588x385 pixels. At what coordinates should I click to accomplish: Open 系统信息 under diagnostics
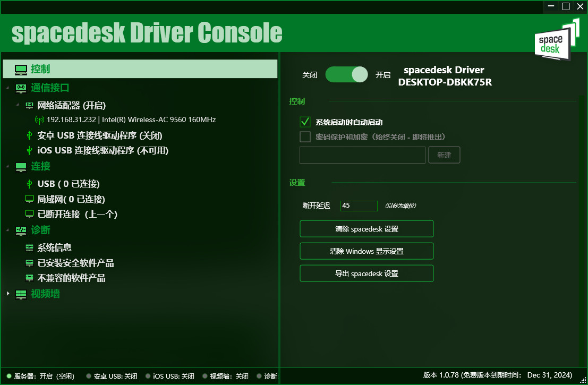(54, 247)
